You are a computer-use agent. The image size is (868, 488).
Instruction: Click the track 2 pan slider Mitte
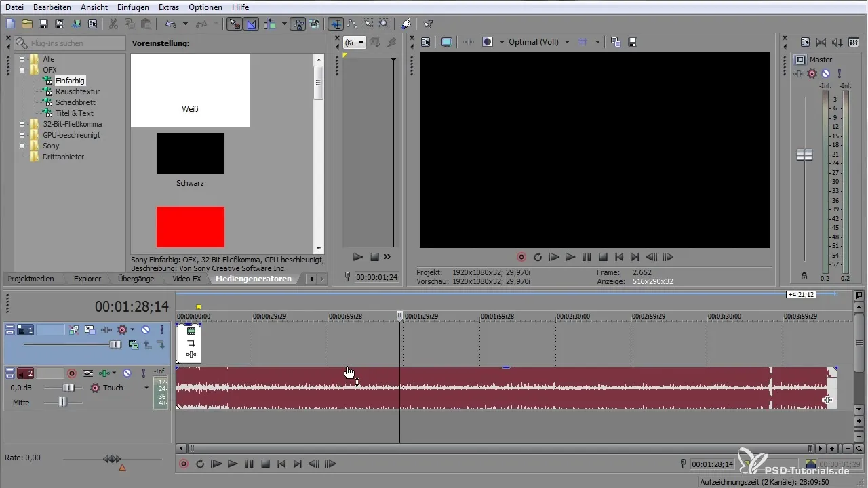pos(62,402)
